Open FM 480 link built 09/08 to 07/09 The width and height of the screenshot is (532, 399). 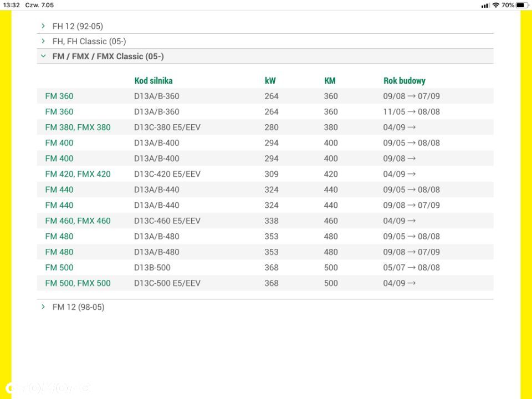pos(59,252)
